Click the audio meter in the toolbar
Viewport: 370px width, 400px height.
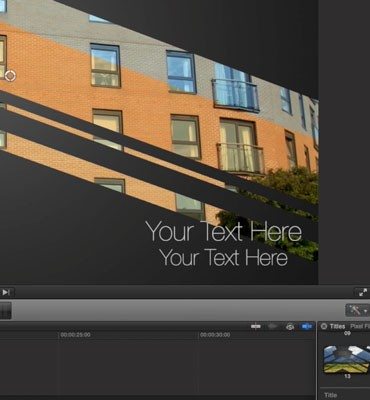(x=6, y=310)
